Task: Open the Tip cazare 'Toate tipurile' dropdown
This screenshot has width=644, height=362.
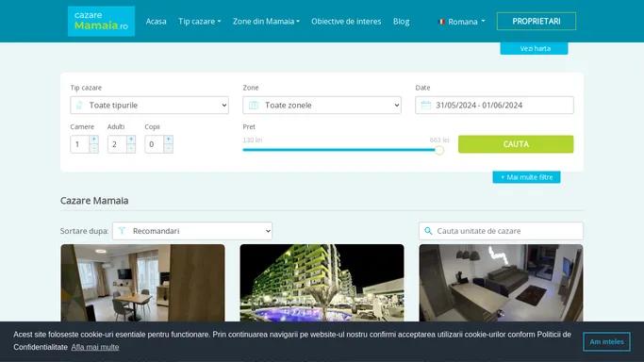Action: 150,105
